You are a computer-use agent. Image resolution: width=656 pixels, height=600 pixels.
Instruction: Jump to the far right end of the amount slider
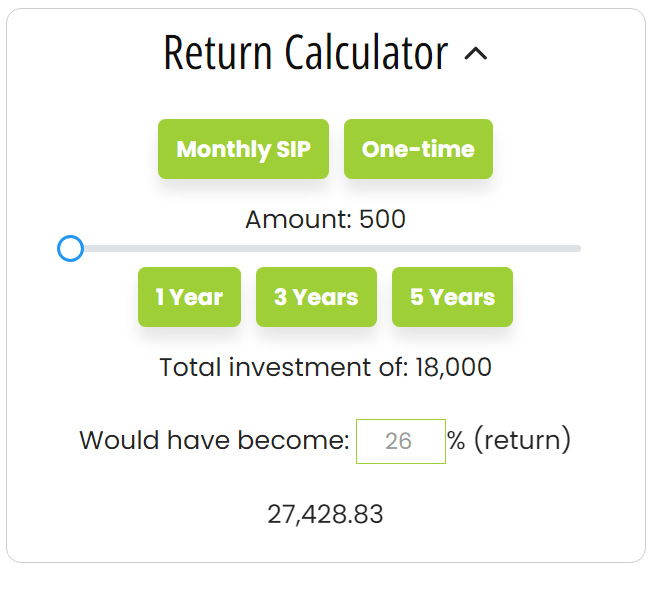578,248
